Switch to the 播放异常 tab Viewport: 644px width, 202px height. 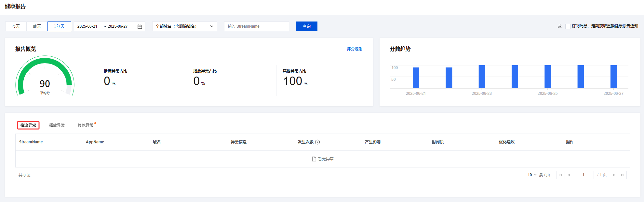tap(57, 125)
